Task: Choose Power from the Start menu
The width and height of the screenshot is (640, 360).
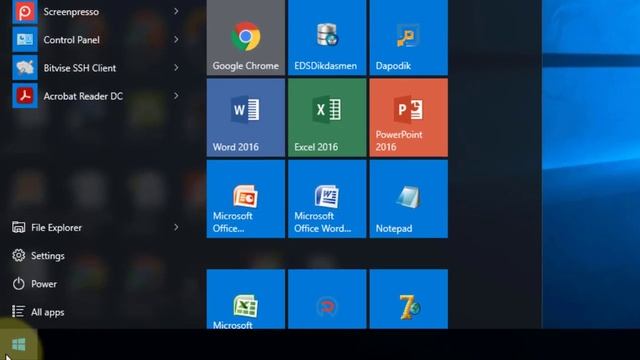Action: point(44,284)
